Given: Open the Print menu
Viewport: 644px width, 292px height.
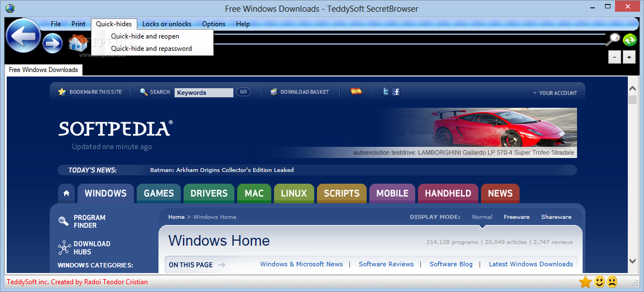Looking at the screenshot, I should tap(79, 24).
